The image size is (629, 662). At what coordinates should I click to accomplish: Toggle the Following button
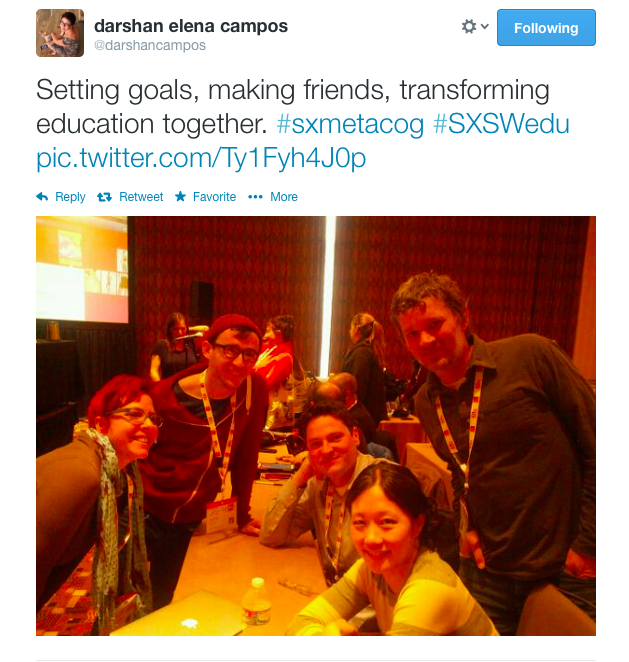click(x=546, y=27)
